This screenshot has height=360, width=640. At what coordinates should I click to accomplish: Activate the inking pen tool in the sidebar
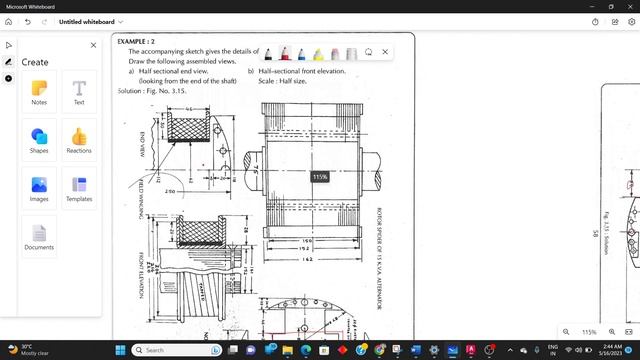tap(9, 62)
